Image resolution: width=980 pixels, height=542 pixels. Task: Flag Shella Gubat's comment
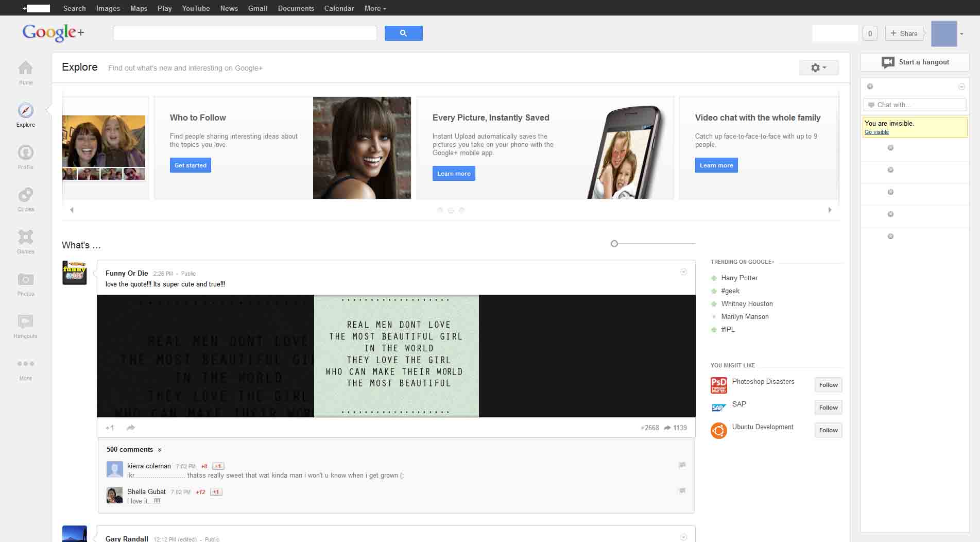click(682, 490)
